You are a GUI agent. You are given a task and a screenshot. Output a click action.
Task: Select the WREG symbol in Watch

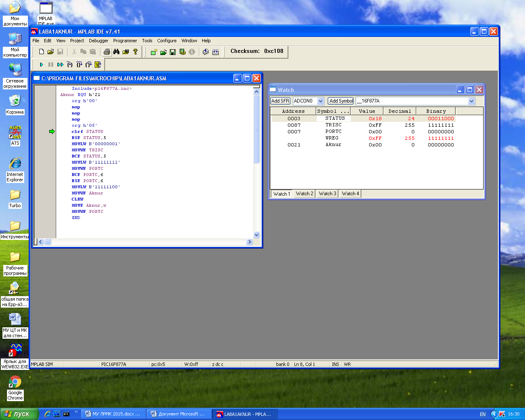click(x=332, y=138)
